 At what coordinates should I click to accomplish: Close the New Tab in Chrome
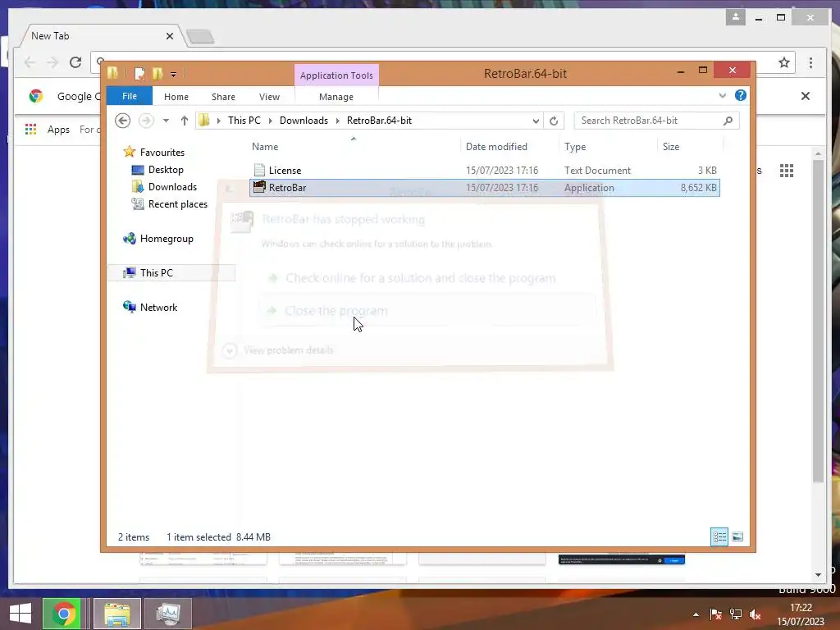(169, 36)
